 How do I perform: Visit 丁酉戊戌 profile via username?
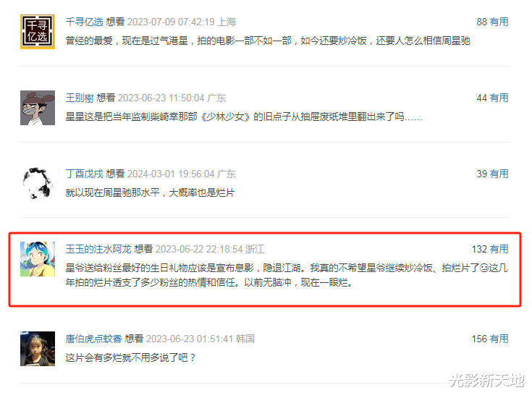pos(84,174)
